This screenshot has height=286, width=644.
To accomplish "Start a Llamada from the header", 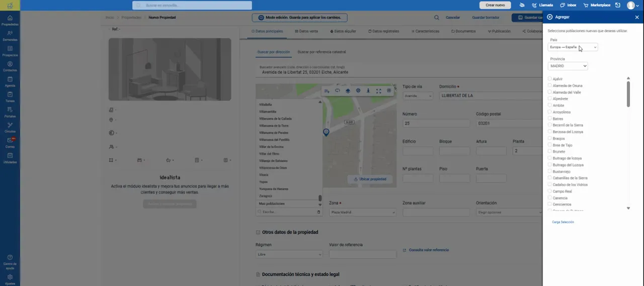I will 542,5.
